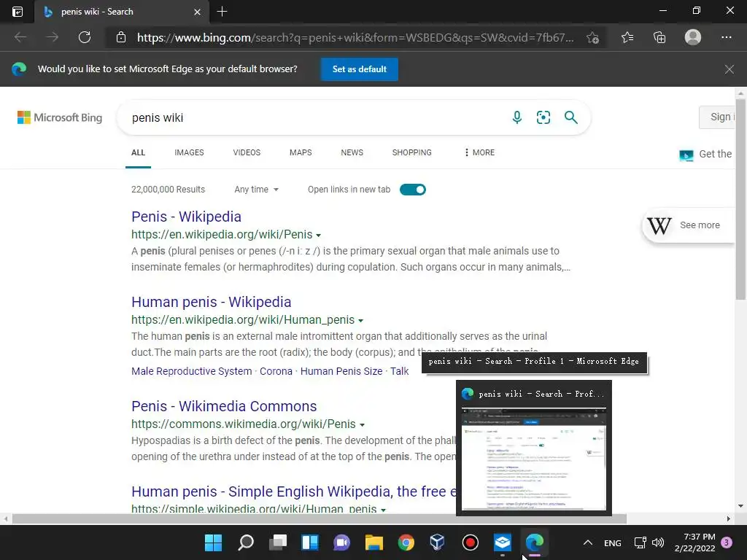Screen dimensions: 747x560
Task: Click Set as default button
Action: click(x=359, y=69)
